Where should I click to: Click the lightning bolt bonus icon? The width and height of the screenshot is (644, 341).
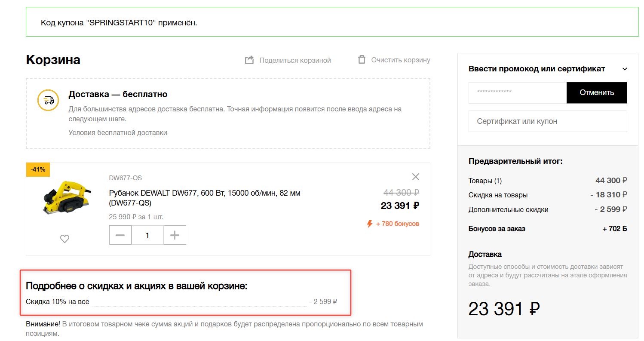(369, 224)
